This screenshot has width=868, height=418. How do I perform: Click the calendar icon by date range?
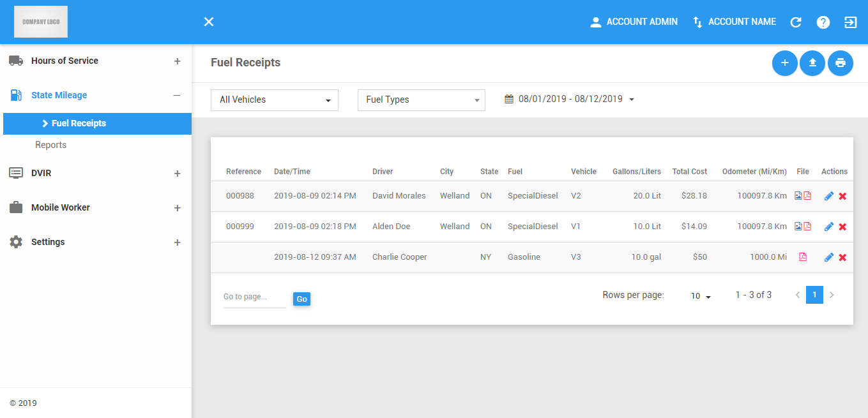(509, 99)
